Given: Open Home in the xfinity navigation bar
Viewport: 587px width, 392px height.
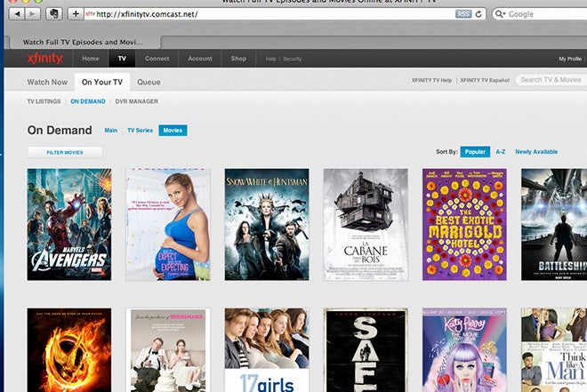Looking at the screenshot, I should tap(91, 59).
